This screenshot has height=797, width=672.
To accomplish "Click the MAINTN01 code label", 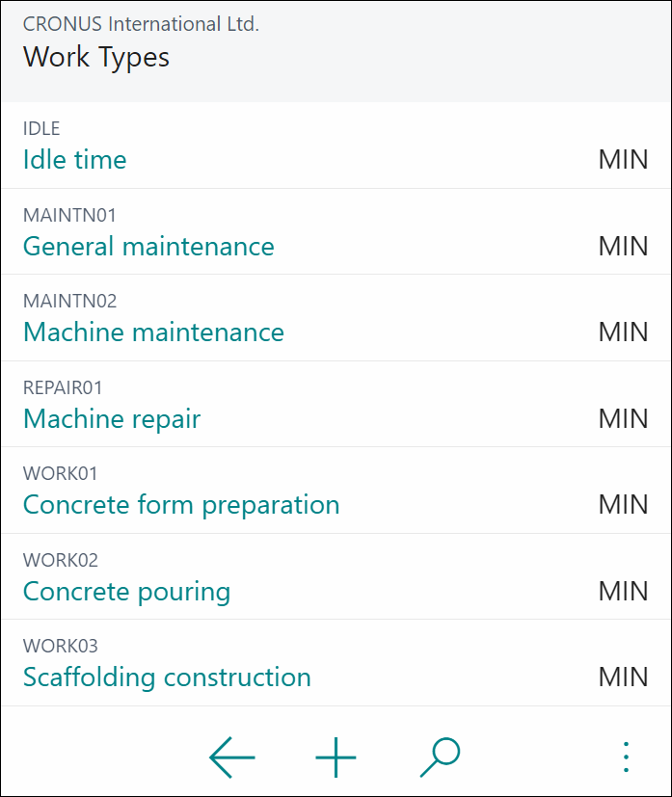I will (69, 216).
